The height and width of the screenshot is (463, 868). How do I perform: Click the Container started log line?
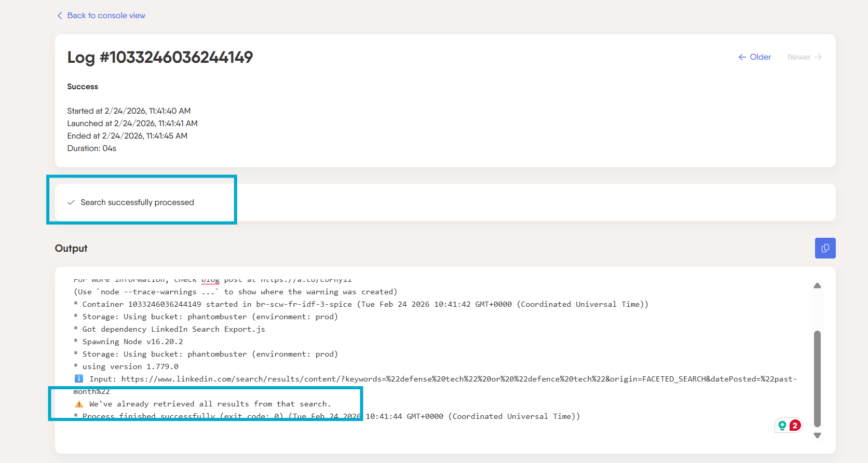361,304
